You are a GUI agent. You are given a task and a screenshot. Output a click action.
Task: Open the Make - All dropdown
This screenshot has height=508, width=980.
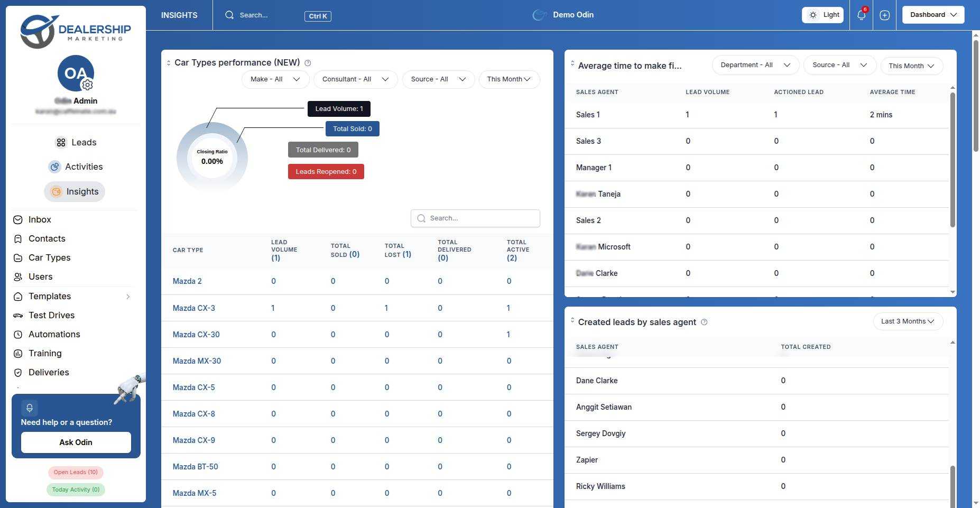pyautogui.click(x=275, y=79)
